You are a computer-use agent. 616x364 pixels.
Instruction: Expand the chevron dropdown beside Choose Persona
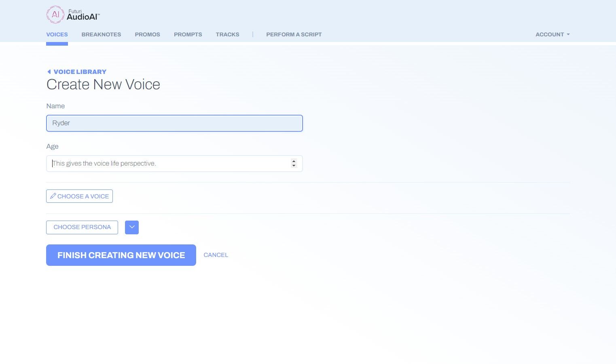click(132, 227)
